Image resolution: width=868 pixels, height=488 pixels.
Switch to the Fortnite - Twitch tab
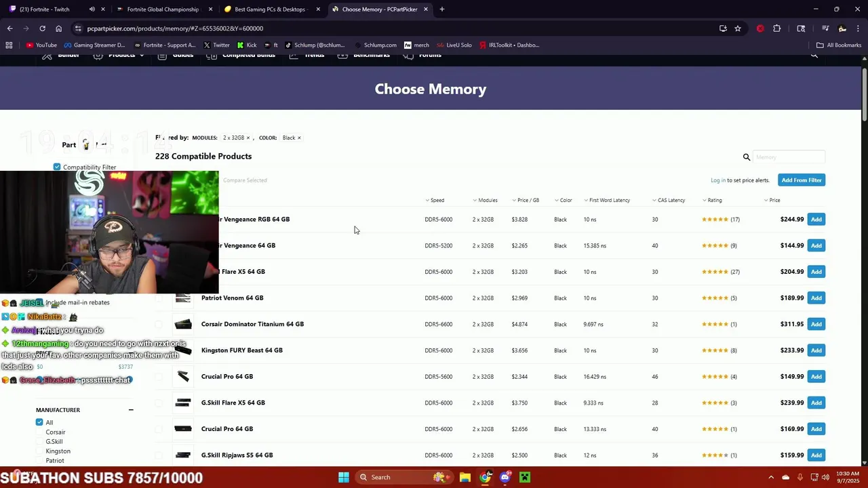(43, 9)
